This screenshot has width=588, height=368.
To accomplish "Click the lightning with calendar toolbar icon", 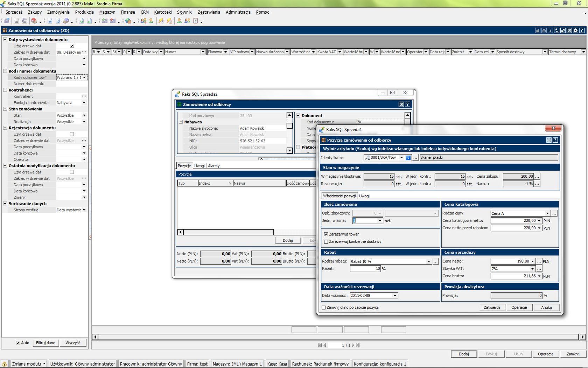I will pyautogui.click(x=169, y=21).
